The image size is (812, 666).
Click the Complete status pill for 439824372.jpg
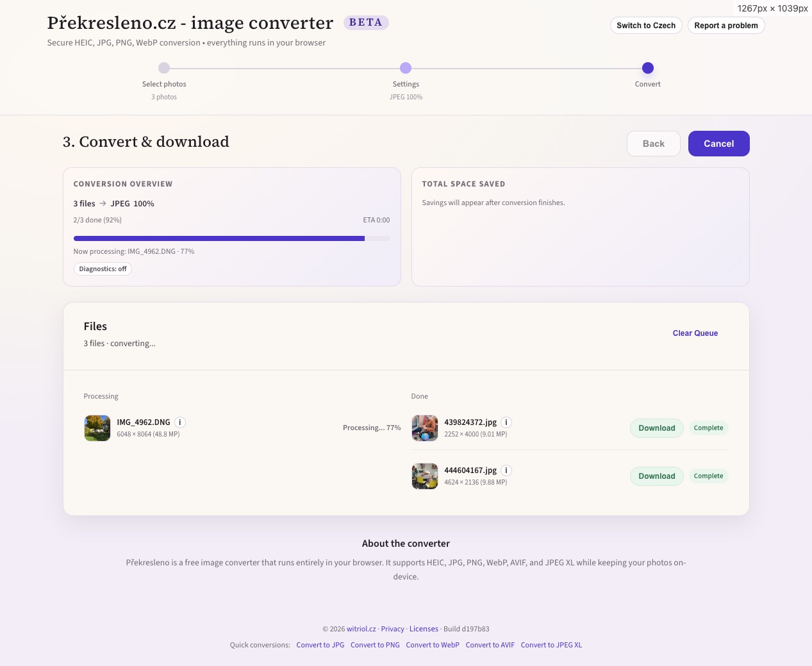pos(708,428)
